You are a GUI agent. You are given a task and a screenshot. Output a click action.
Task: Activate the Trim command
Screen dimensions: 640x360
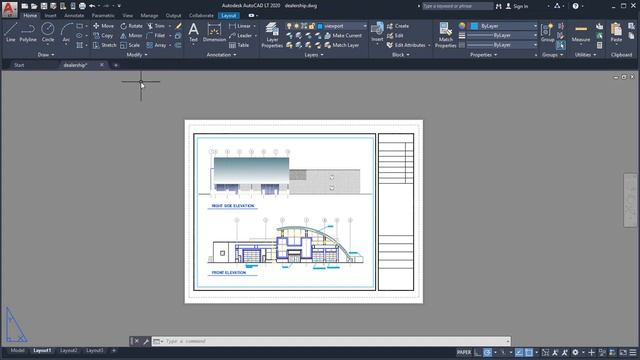156,26
